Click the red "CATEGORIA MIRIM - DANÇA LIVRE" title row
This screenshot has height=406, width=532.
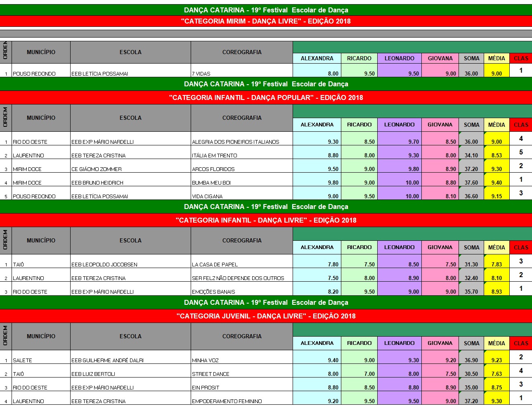coord(266,21)
